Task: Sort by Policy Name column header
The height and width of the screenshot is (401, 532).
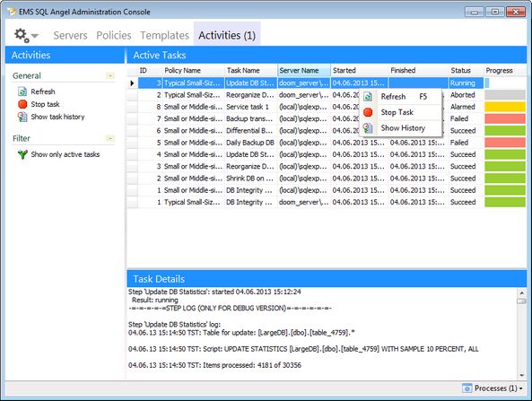Action: point(194,70)
